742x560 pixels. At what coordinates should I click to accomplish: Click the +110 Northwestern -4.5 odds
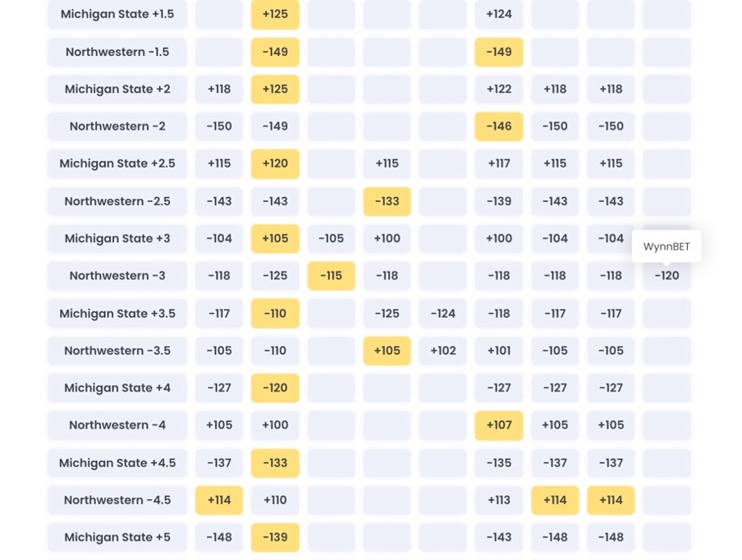coord(275,500)
